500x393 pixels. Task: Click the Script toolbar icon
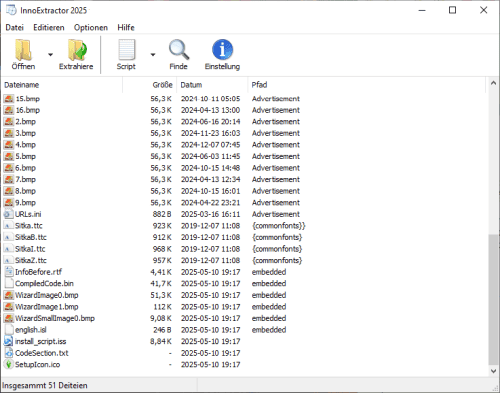tap(127, 50)
